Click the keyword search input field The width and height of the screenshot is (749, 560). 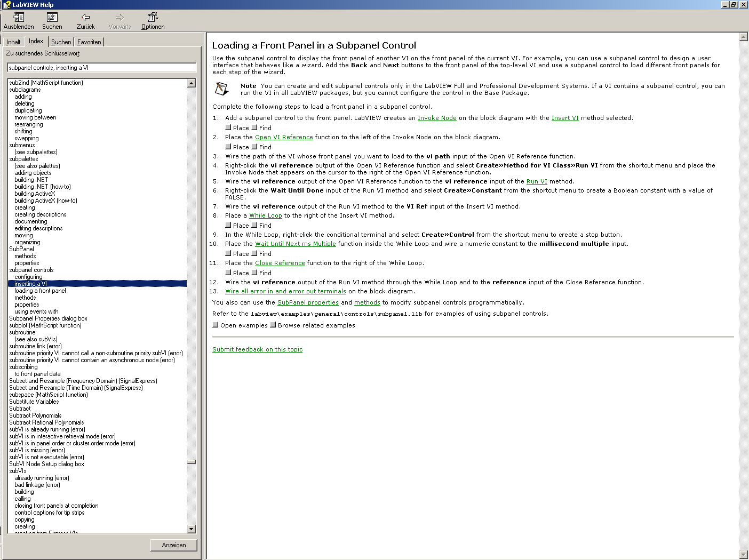(x=102, y=68)
